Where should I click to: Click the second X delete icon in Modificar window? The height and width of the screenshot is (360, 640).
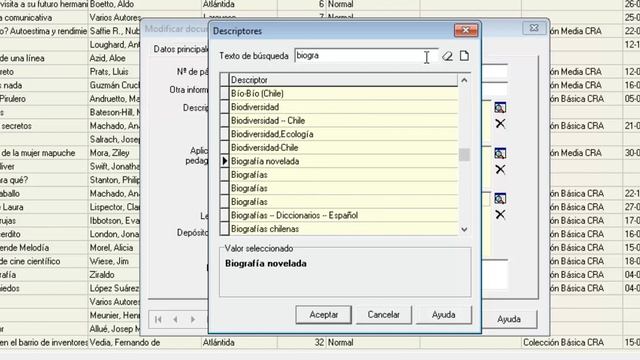pos(500,169)
